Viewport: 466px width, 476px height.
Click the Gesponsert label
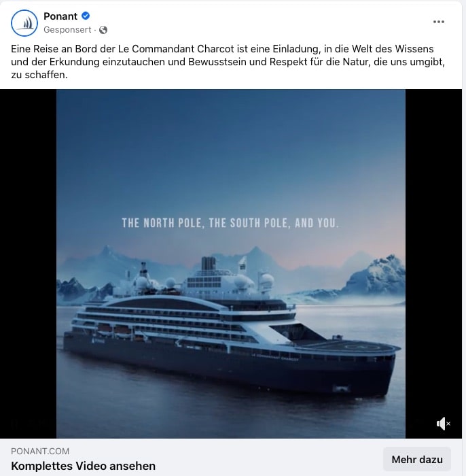point(67,30)
